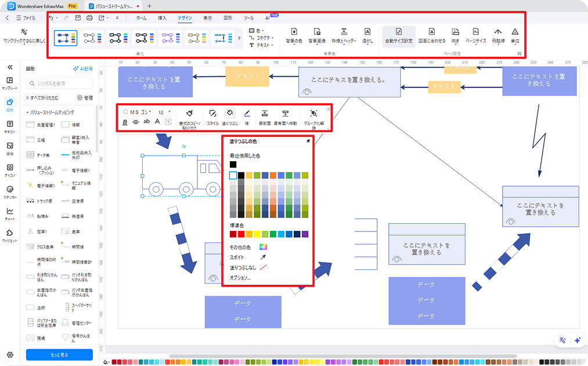Expand the コネクタ dropdown in ribbon
This screenshot has width=588, height=366.
pyautogui.click(x=262, y=38)
